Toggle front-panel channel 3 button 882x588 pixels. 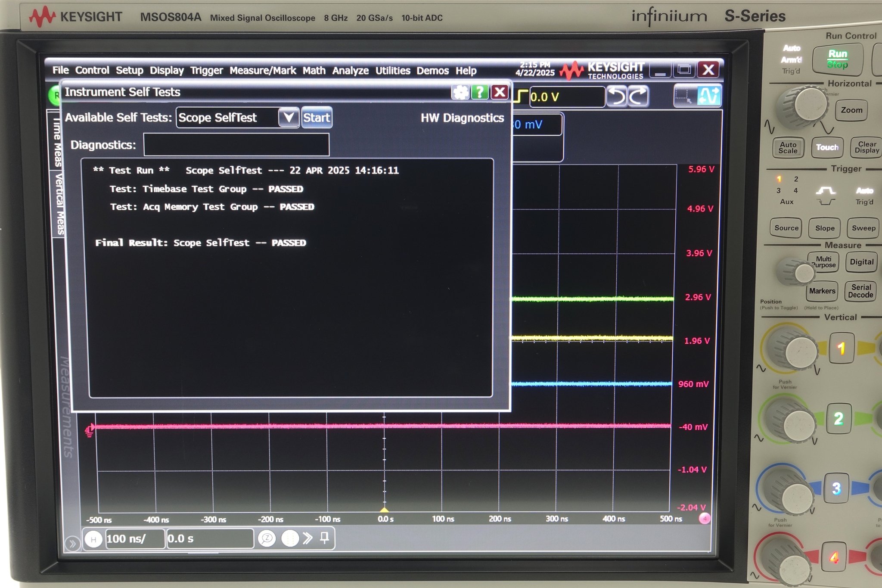(836, 488)
